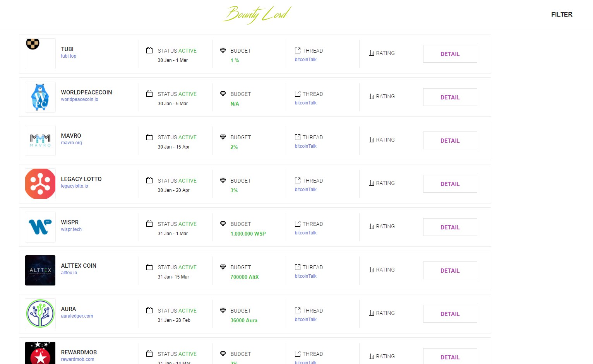Screen dimensions: 593x364
Task: Open DETAIL for WORLDPEACECOIN
Action: [450, 97]
